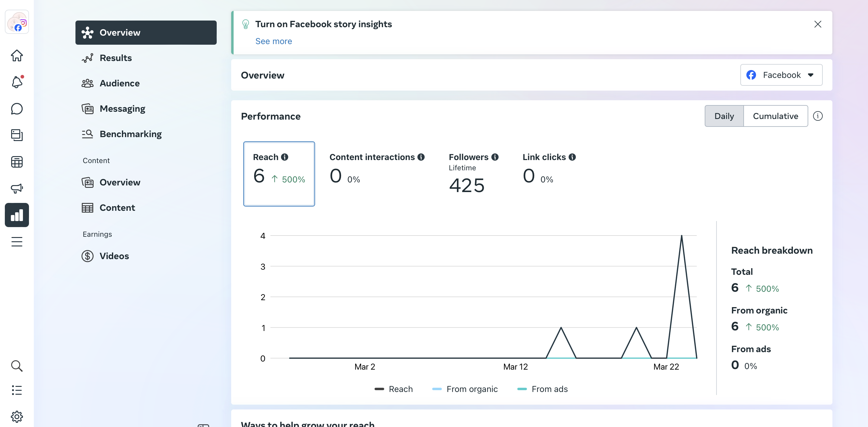This screenshot has width=868, height=427.
Task: Click the Insights bar chart icon
Action: (17, 215)
